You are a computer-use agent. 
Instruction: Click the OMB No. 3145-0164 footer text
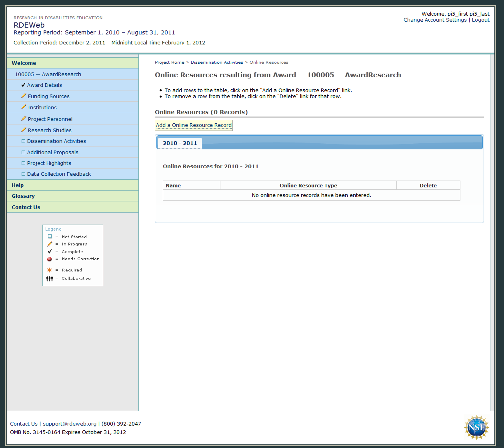point(68,432)
